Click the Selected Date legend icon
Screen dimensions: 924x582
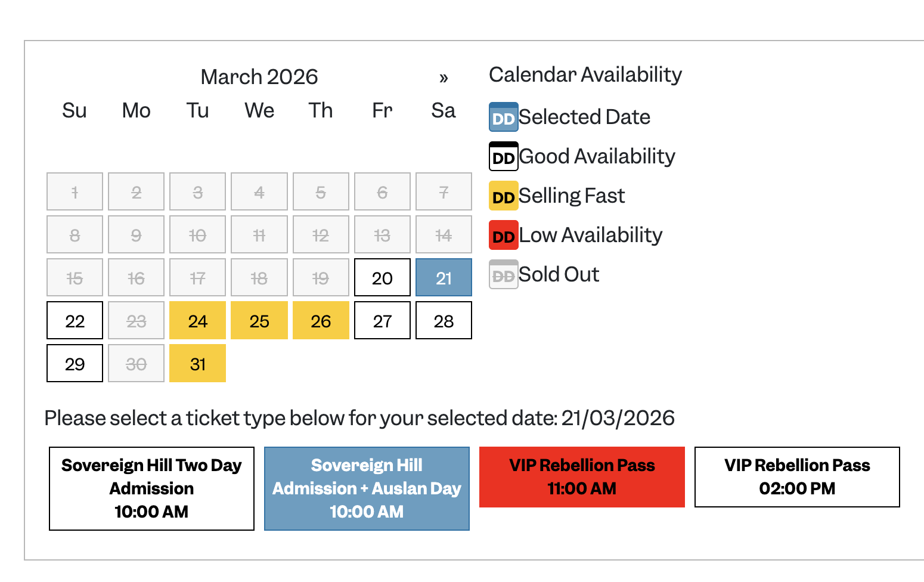coord(504,117)
